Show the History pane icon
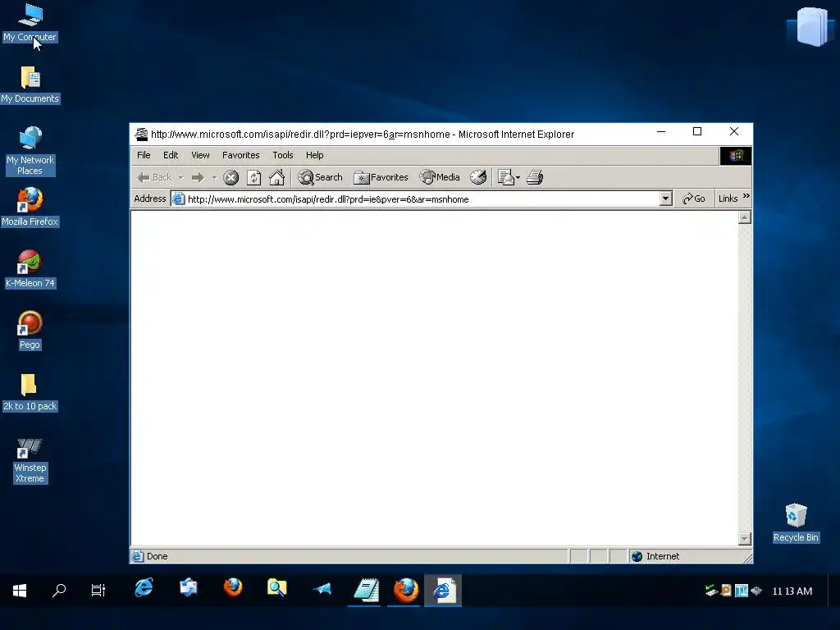The width and height of the screenshot is (840, 630). pos(478,177)
